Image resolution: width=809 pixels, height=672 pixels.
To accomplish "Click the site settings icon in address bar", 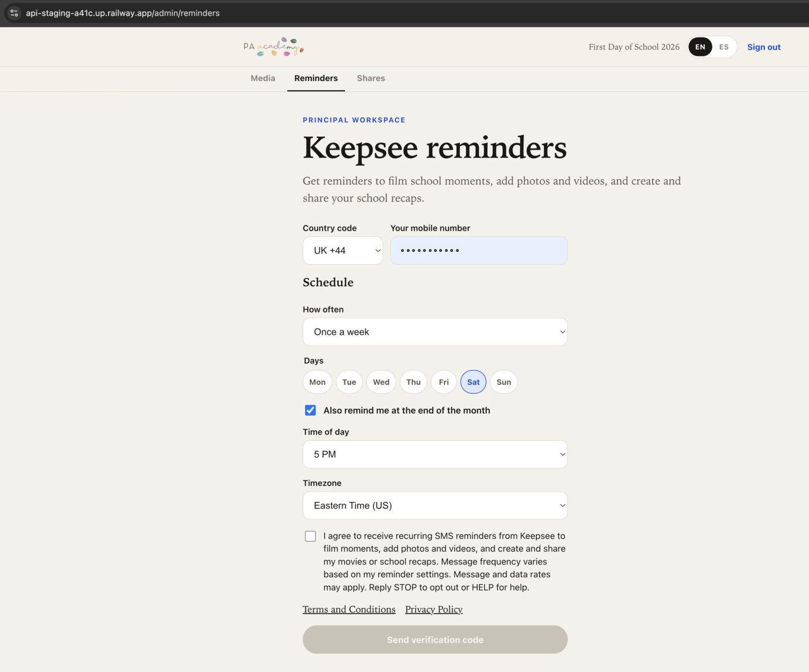I will pyautogui.click(x=14, y=13).
